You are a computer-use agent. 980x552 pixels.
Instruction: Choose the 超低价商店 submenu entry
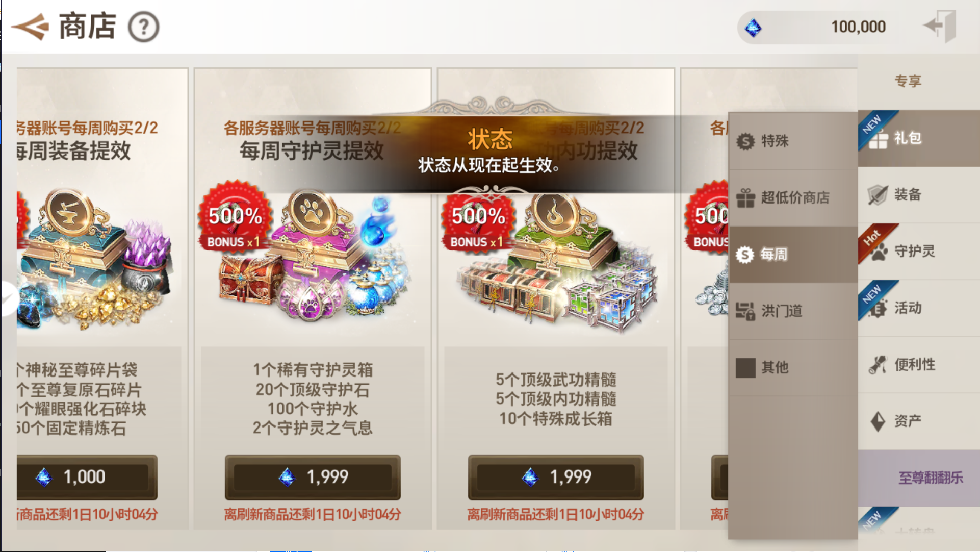pos(793,198)
